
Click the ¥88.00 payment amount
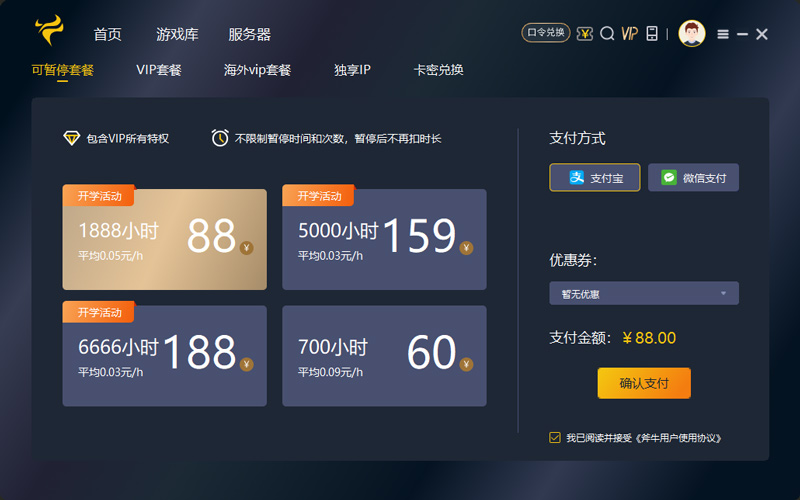pos(649,338)
